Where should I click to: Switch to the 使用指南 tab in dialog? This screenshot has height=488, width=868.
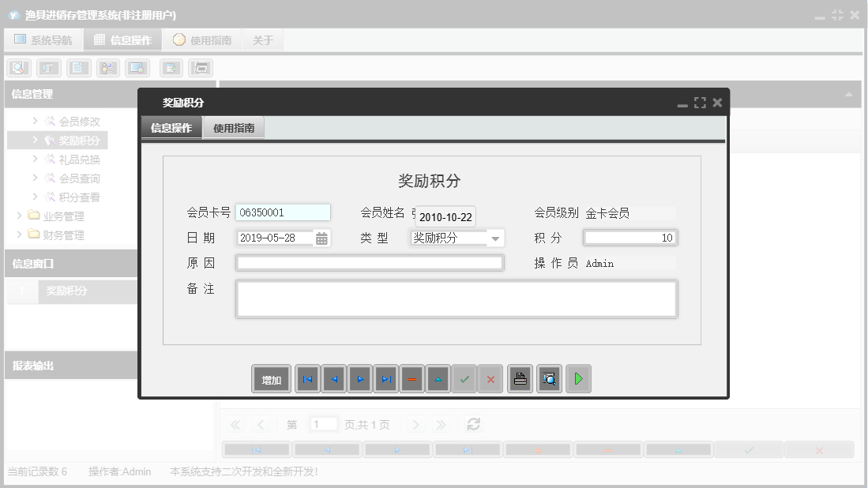tap(234, 127)
